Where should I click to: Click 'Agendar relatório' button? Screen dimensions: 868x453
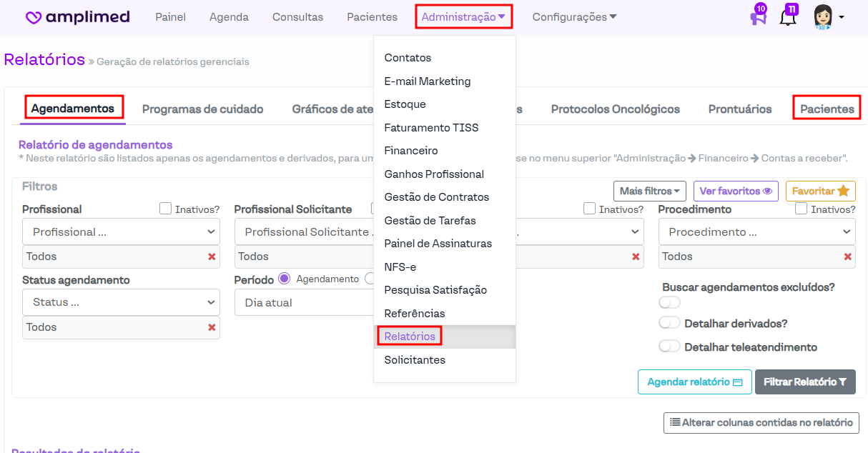click(x=694, y=382)
